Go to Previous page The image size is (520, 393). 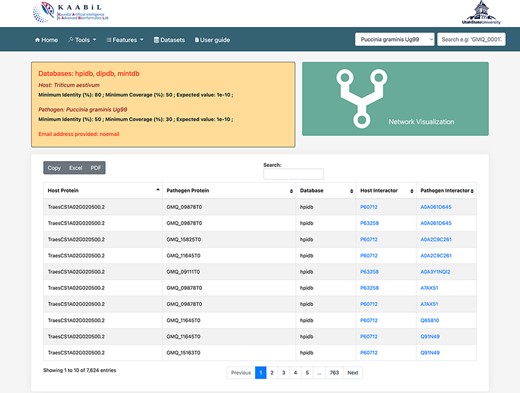(241, 373)
